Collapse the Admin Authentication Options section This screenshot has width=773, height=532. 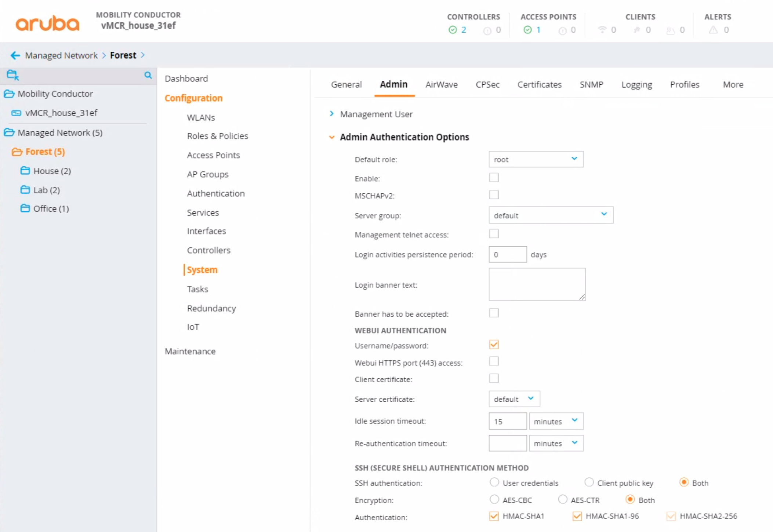(331, 137)
